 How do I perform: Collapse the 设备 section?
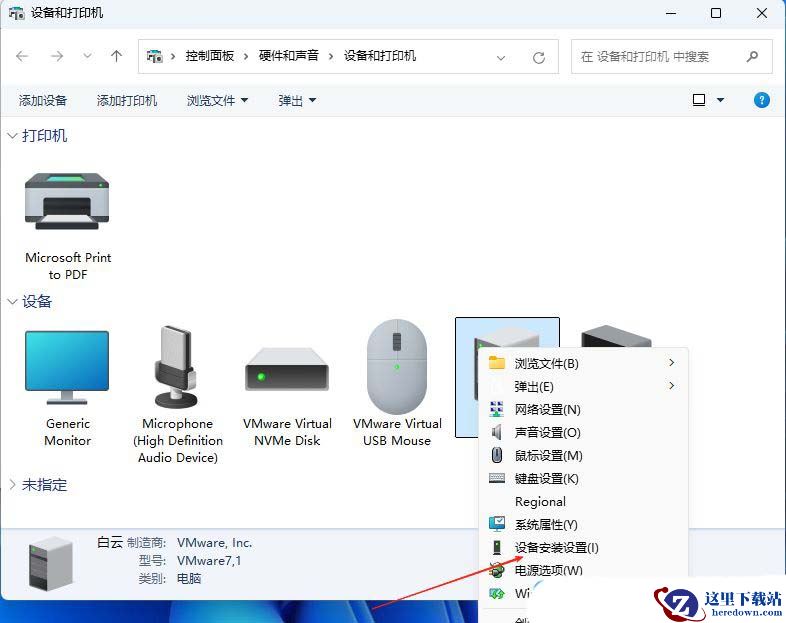click(x=13, y=302)
